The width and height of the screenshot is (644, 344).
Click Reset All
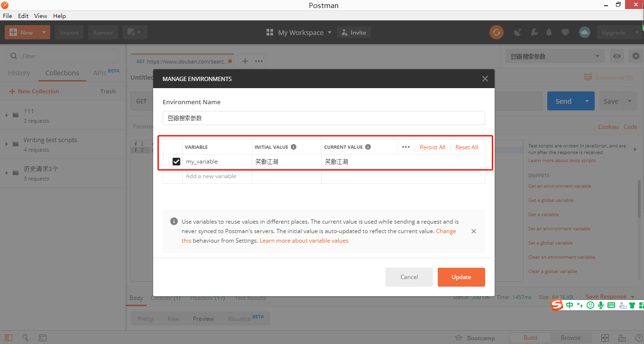pyautogui.click(x=467, y=147)
